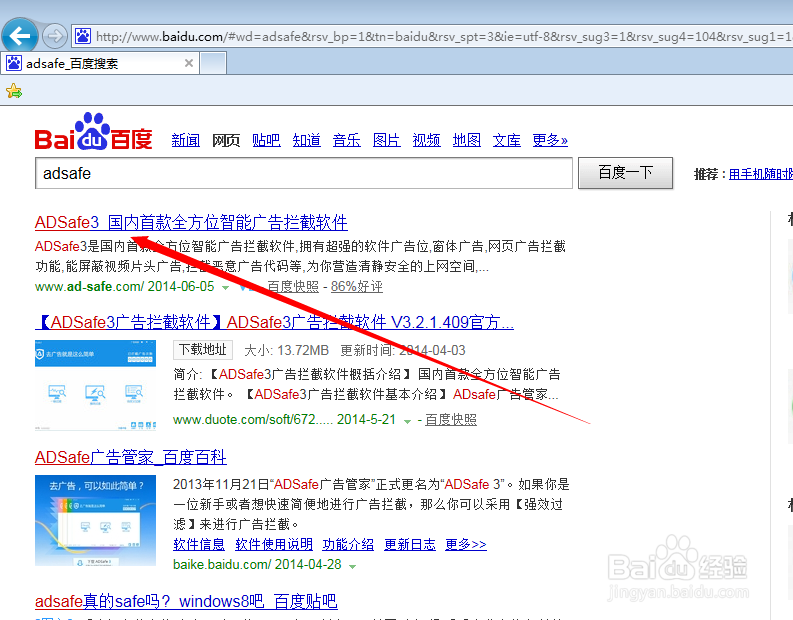Open the 功能介绍 sublink
This screenshot has width=793, height=620.
point(348,544)
